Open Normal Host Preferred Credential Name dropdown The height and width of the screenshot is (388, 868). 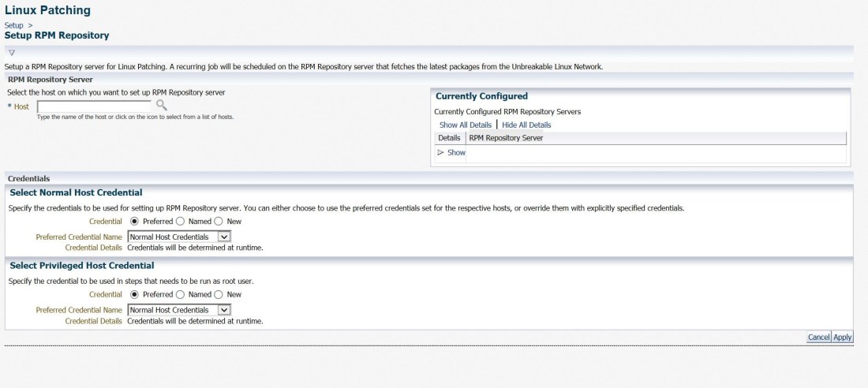tap(223, 237)
